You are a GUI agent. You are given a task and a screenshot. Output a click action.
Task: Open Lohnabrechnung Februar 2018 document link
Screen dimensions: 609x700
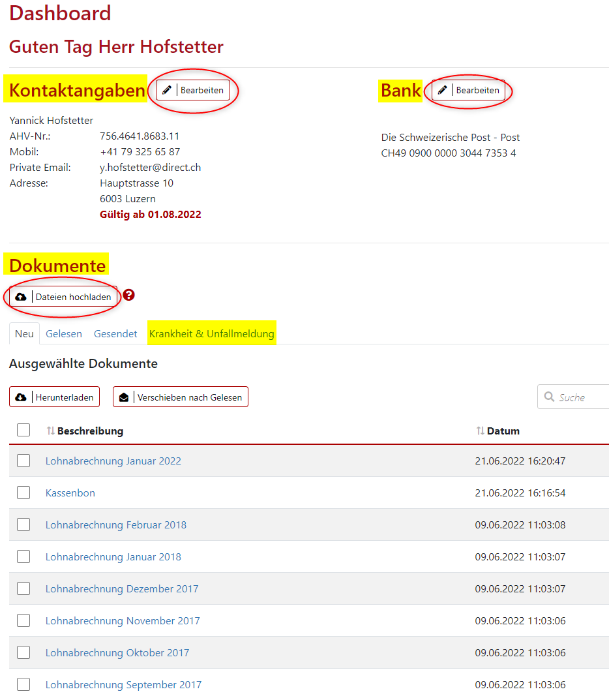[x=116, y=525]
